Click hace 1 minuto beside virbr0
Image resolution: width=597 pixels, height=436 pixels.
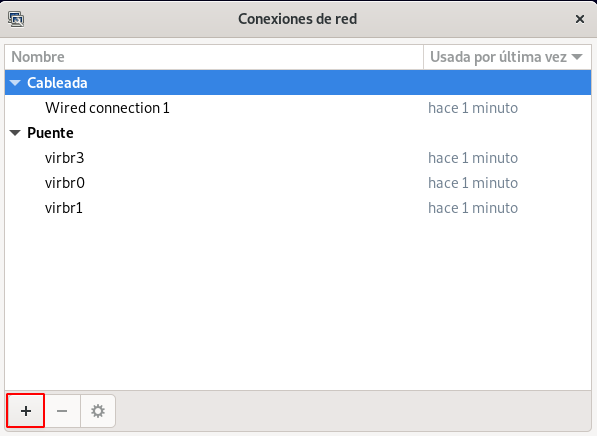coord(473,183)
